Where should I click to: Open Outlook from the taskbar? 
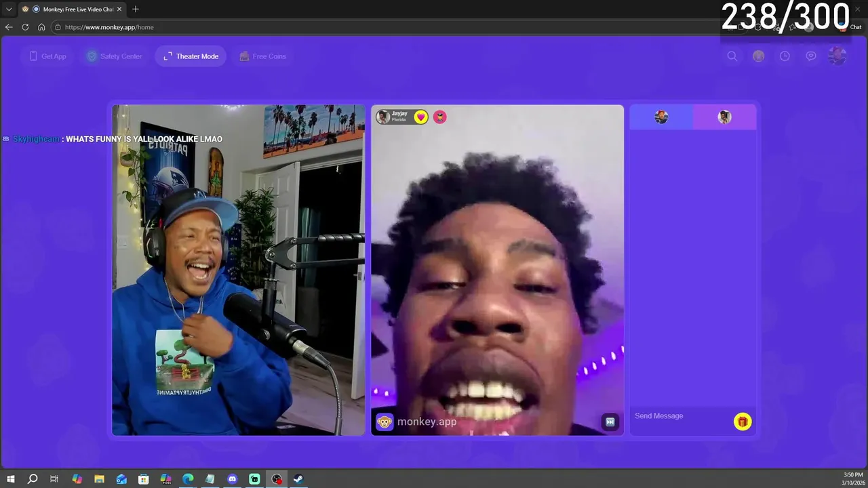point(121,479)
